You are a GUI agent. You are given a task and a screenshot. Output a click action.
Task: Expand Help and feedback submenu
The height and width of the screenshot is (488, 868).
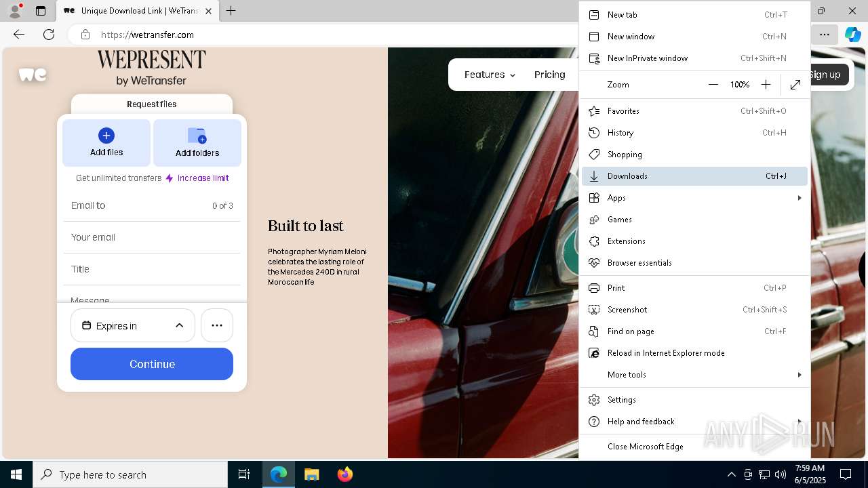[x=694, y=422]
